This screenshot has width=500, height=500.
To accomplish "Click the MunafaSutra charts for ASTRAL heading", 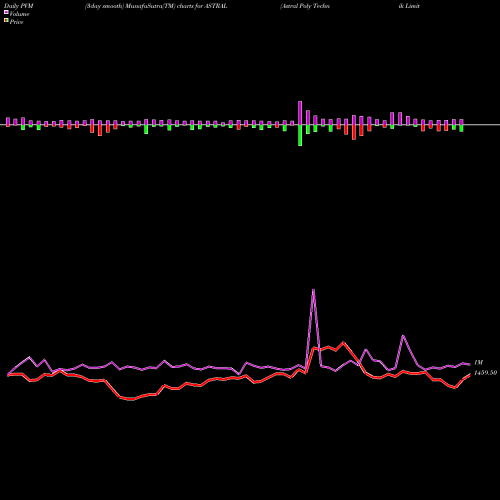I will point(156,6).
